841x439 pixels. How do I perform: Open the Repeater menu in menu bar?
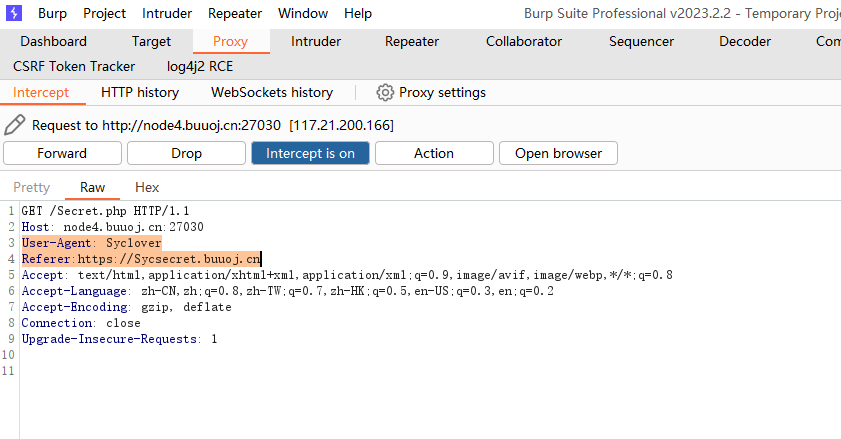235,13
